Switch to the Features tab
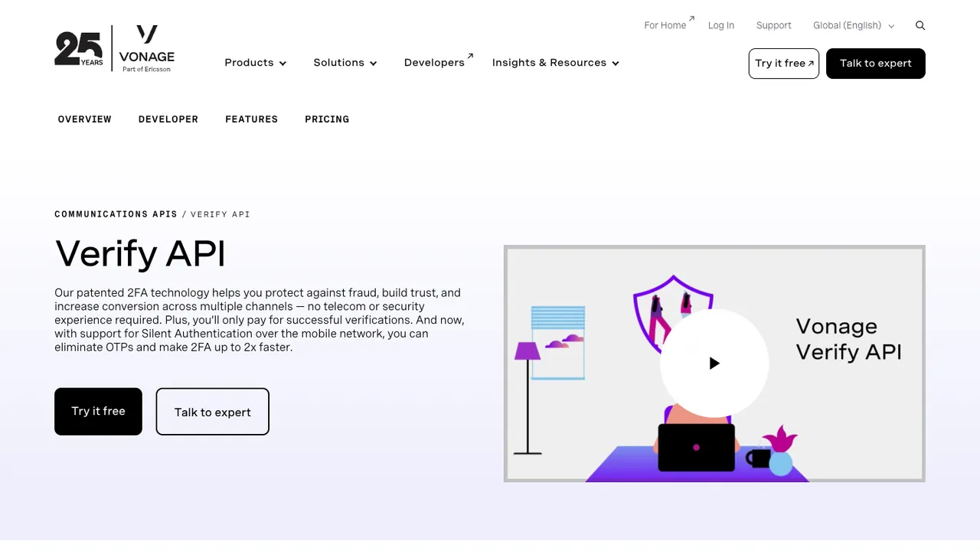 (x=252, y=119)
